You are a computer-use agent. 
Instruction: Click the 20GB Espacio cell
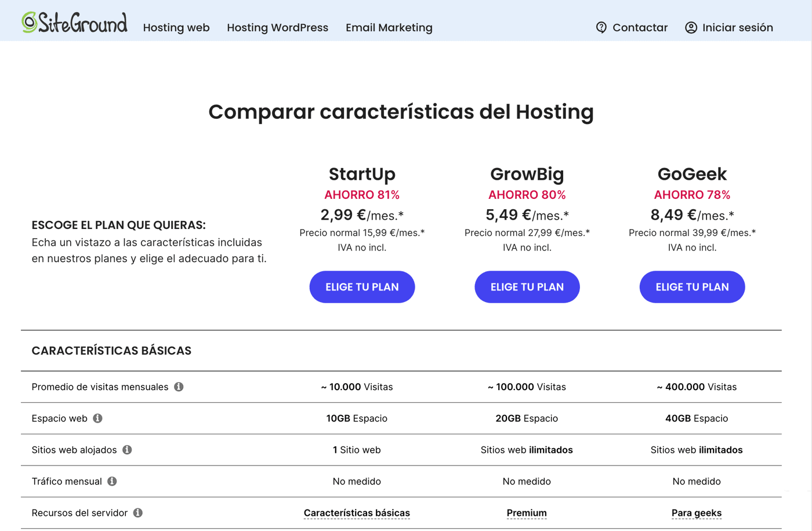527,418
